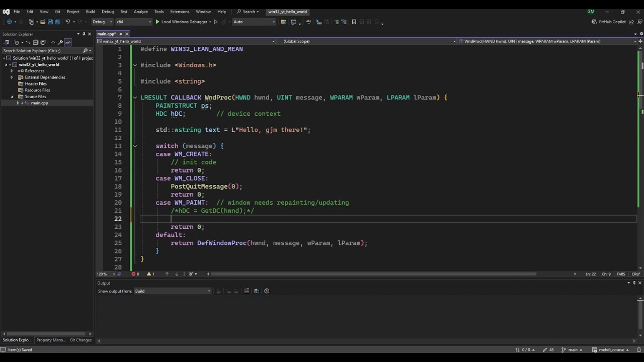Click Collapse All icon in Solution Explorer

(x=35, y=42)
